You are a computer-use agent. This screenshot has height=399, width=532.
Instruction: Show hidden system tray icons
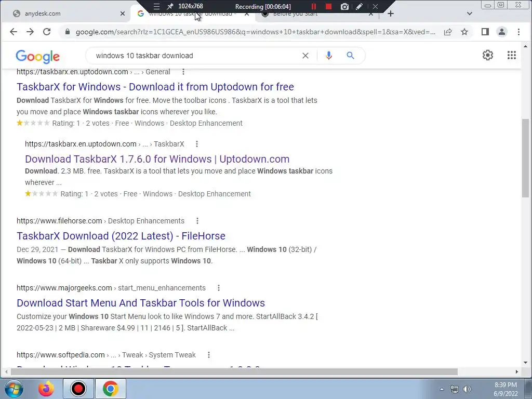click(442, 389)
